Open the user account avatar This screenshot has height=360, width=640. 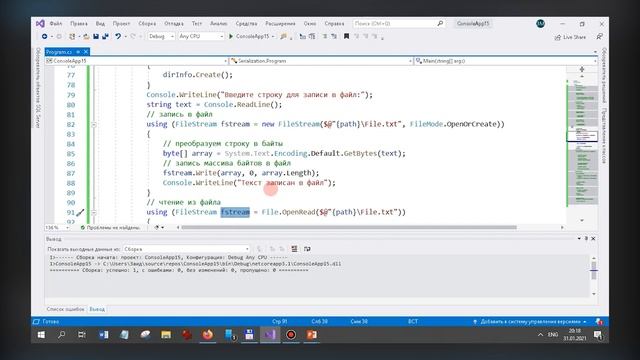click(540, 24)
